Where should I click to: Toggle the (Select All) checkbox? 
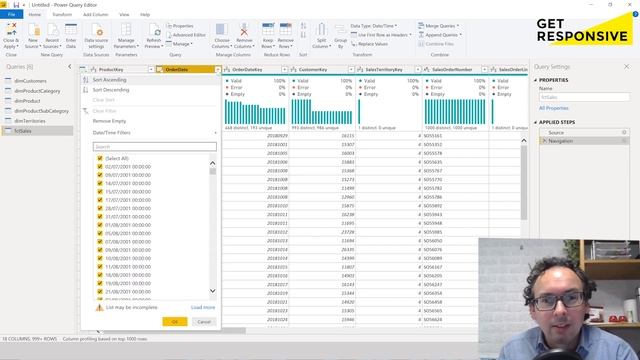[100, 158]
